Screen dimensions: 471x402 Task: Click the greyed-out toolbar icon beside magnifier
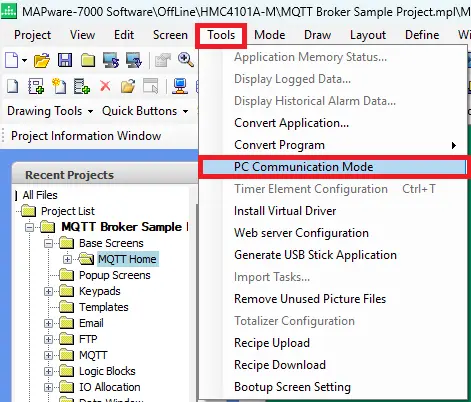[x=163, y=61]
